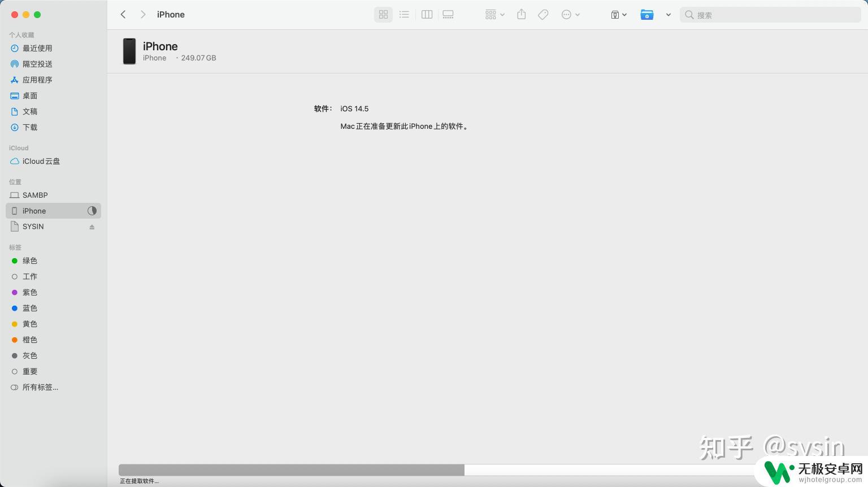The image size is (868, 487).
Task: Select the 橙色 orange tag
Action: pyautogui.click(x=53, y=340)
